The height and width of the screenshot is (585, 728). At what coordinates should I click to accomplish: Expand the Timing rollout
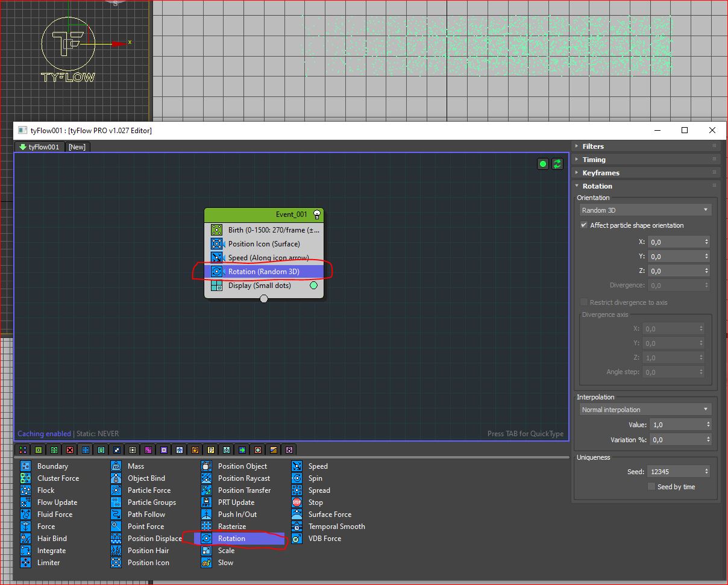(x=645, y=160)
